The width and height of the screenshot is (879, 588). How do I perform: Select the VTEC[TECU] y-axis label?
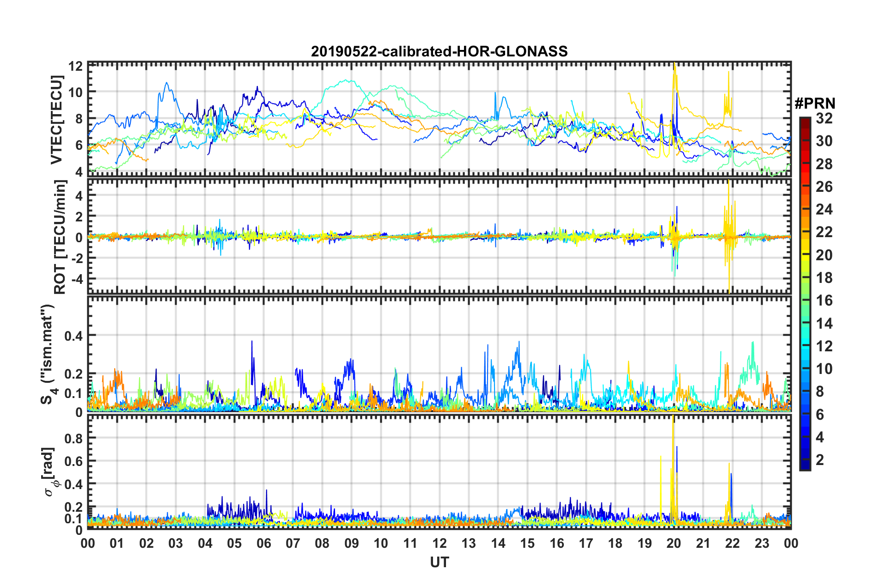pos(56,120)
